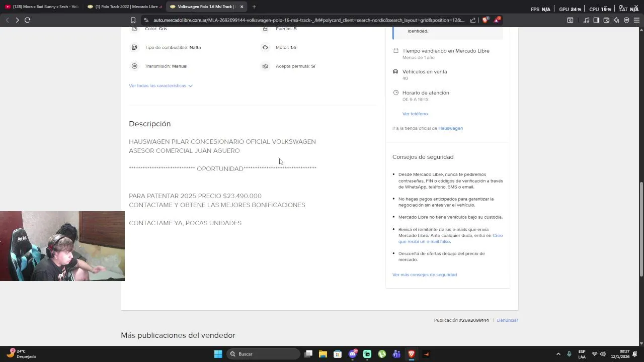Image resolution: width=644 pixels, height=362 pixels.
Task: Open Brave Leo AI sparkle icon
Action: (616, 20)
